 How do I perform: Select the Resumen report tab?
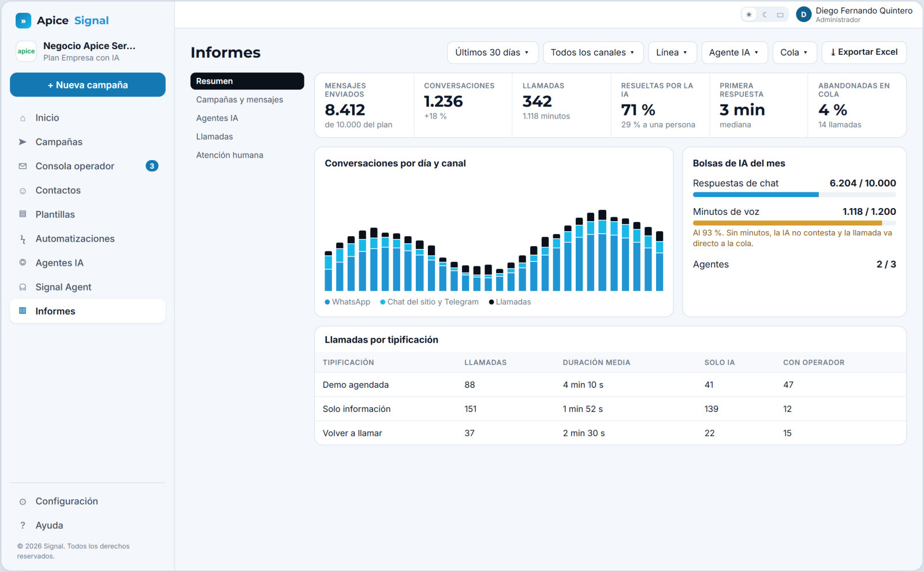tap(247, 81)
